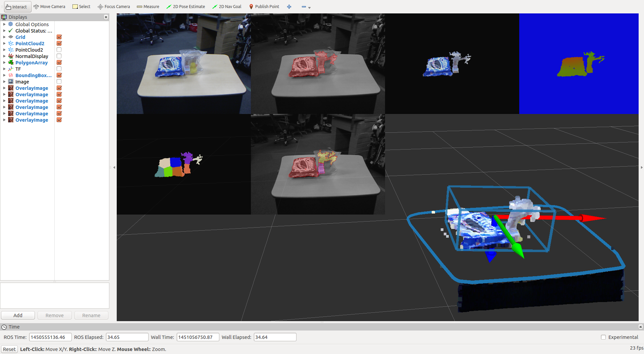Screen dimensions: 644x354
Task: Expand the NormalDisplay properties
Action: (x=4, y=56)
